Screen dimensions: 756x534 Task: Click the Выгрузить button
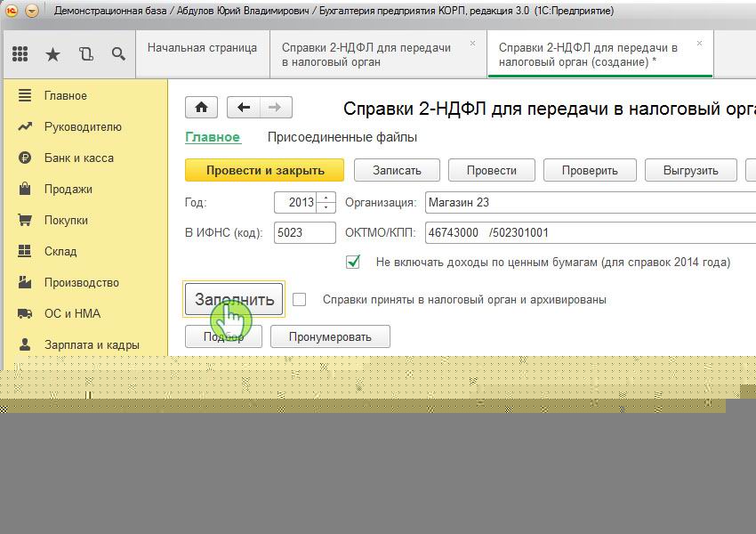690,170
